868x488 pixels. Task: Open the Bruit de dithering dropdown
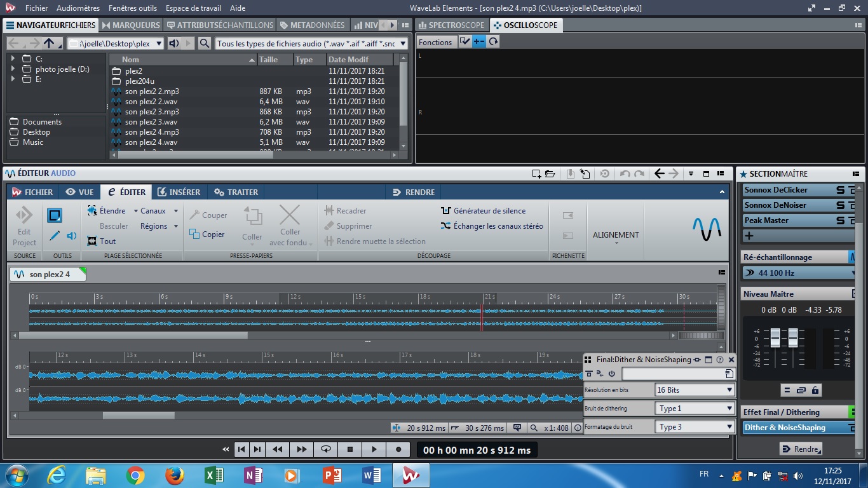point(695,408)
